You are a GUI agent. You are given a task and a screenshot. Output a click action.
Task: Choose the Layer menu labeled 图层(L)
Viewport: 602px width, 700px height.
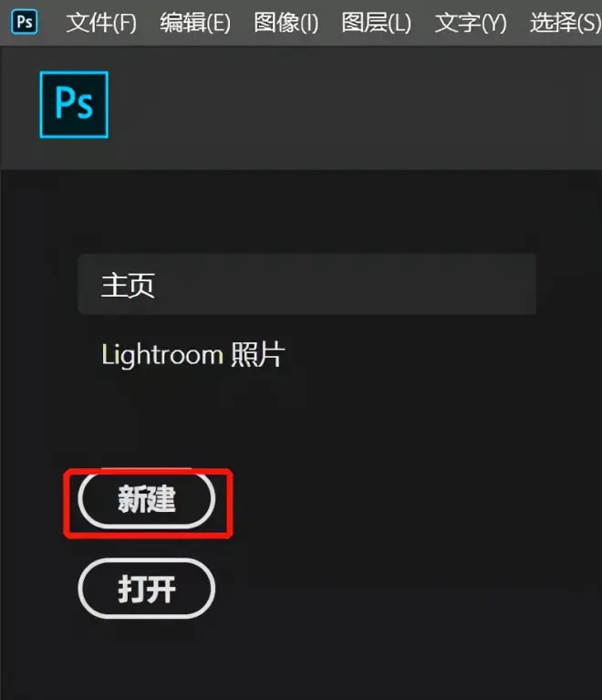click(376, 23)
